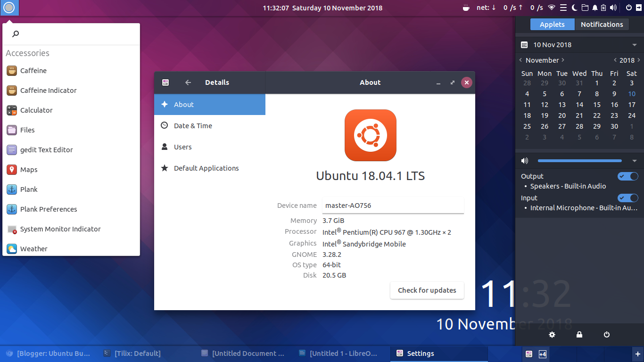Click the +4 workspace window indicator
This screenshot has width=644, height=362.
click(x=542, y=354)
